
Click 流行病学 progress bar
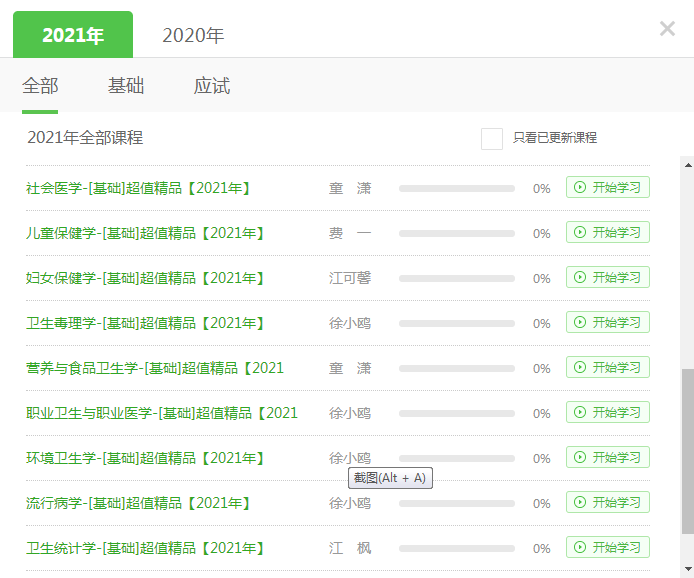[x=456, y=503]
